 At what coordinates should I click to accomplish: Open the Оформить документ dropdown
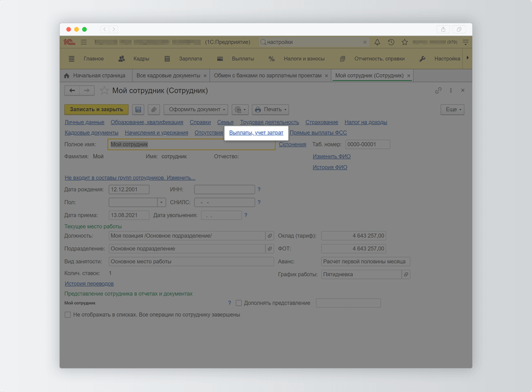196,109
